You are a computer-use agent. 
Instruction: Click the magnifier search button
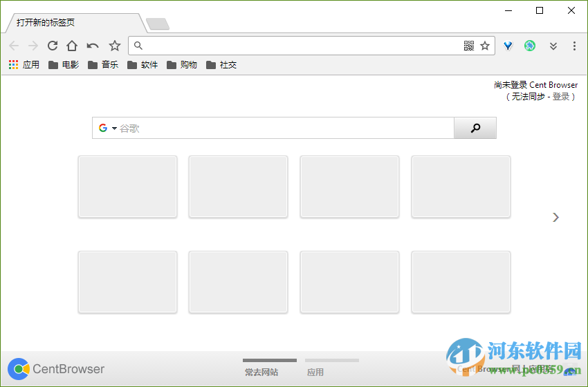tap(475, 128)
